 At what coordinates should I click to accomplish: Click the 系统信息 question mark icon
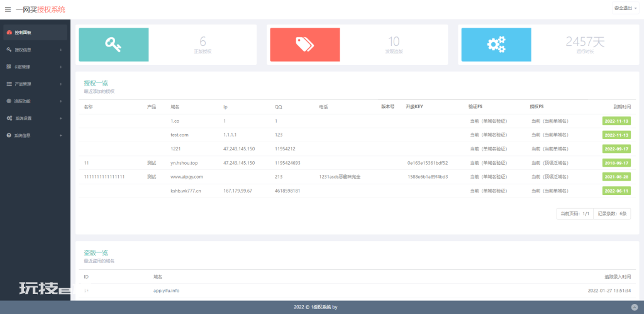click(9, 135)
